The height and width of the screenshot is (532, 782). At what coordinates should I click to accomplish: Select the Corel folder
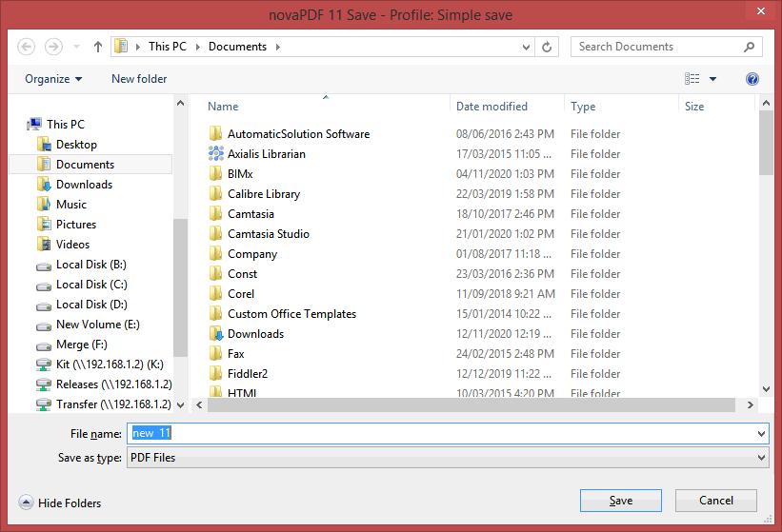[x=240, y=294]
